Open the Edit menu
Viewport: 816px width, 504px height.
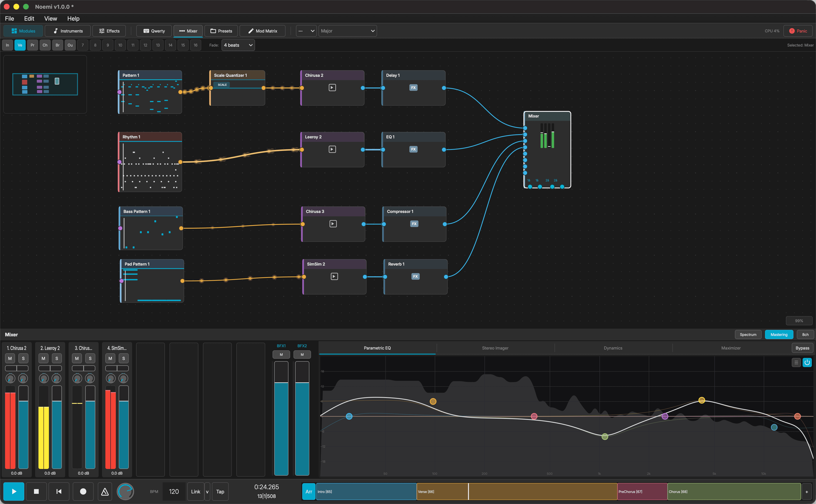click(x=29, y=18)
